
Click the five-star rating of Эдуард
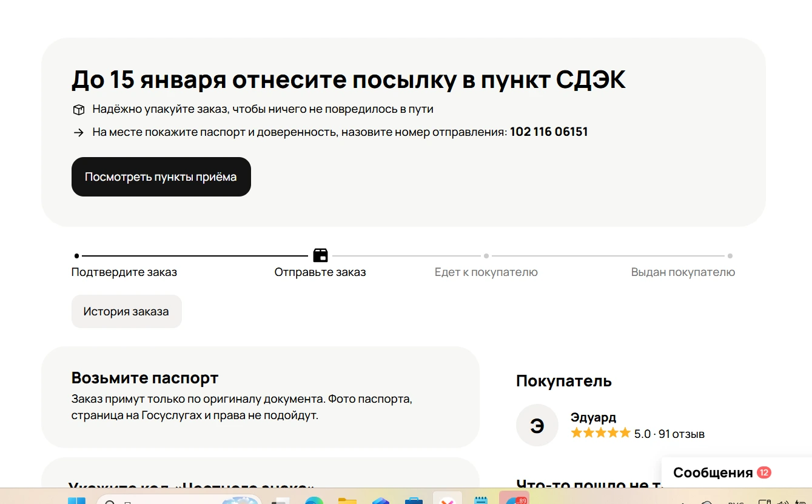(x=600, y=433)
